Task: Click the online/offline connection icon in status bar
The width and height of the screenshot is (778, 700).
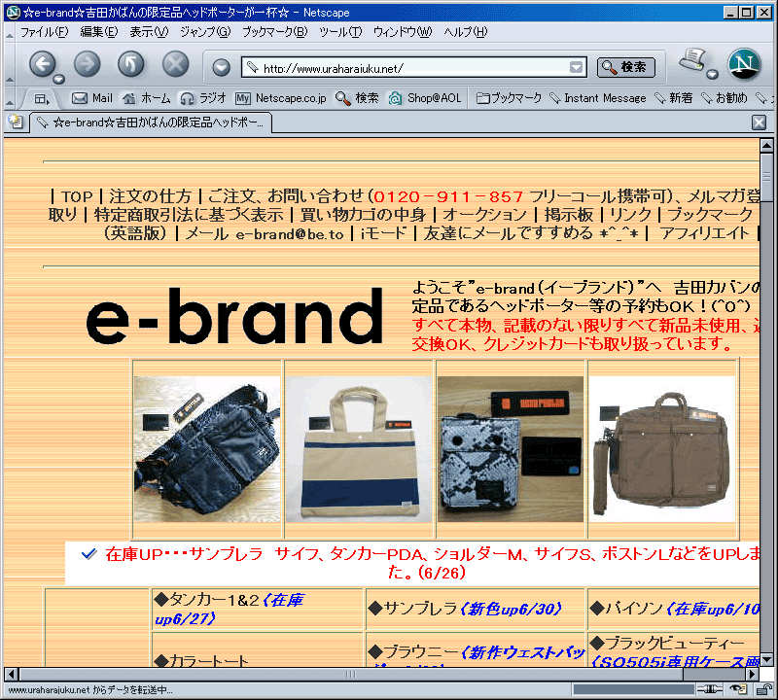Action: click(710, 689)
